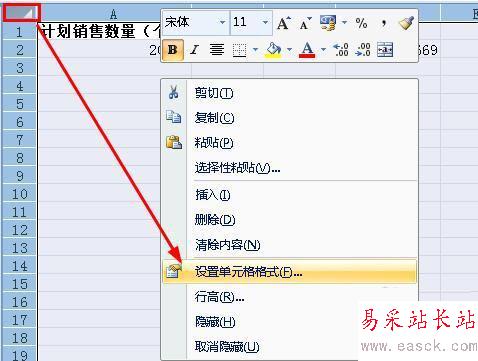Viewport: 478px width, 361px height.
Task: Click cell A1 text 计划销售数量
Action: pos(88,32)
